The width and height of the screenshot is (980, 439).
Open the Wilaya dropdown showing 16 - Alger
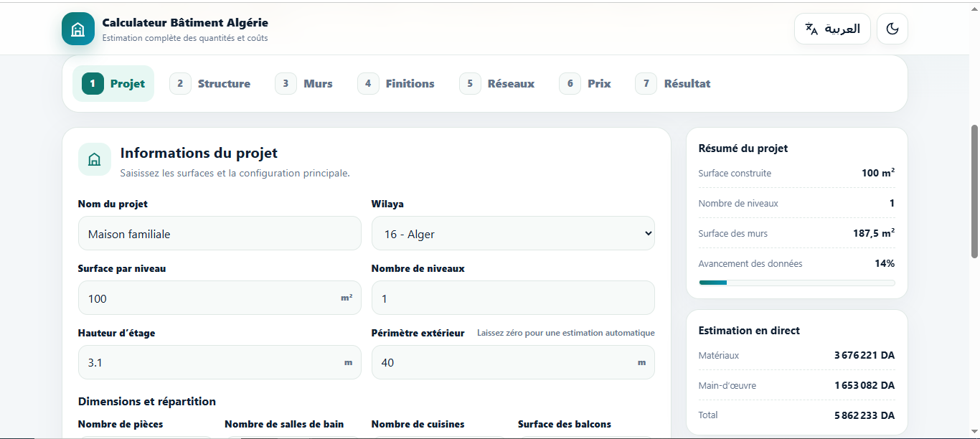coord(513,234)
